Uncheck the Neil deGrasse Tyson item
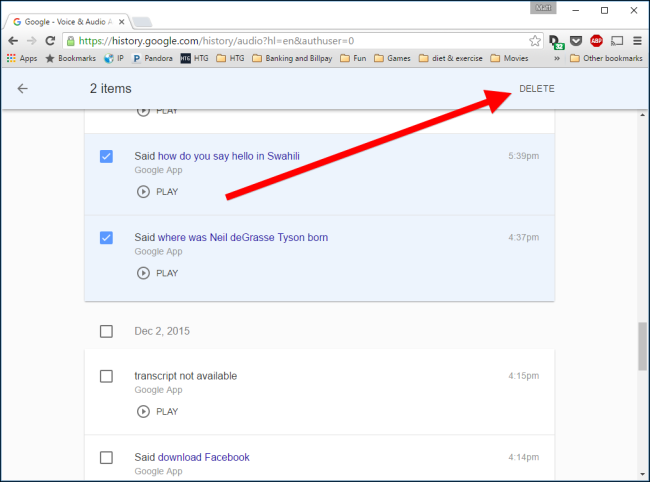The image size is (650, 482). click(x=106, y=237)
